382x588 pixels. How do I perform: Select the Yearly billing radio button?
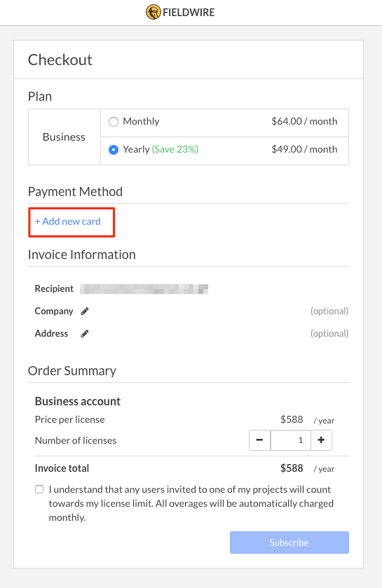click(114, 150)
